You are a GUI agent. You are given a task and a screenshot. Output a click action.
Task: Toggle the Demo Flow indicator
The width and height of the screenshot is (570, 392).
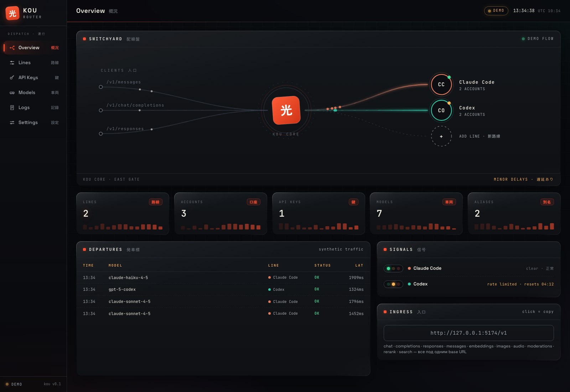(x=538, y=38)
